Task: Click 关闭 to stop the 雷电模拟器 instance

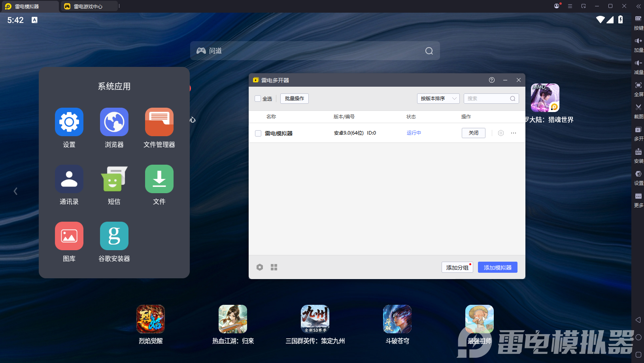Action: coord(474,133)
